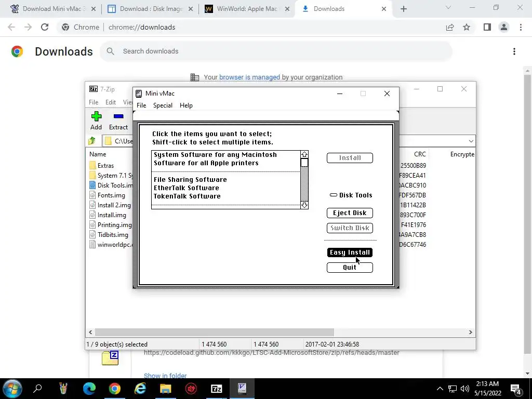This screenshot has width=532, height=399.
Task: Open Downloads page more-actions menu
Action: (514, 51)
